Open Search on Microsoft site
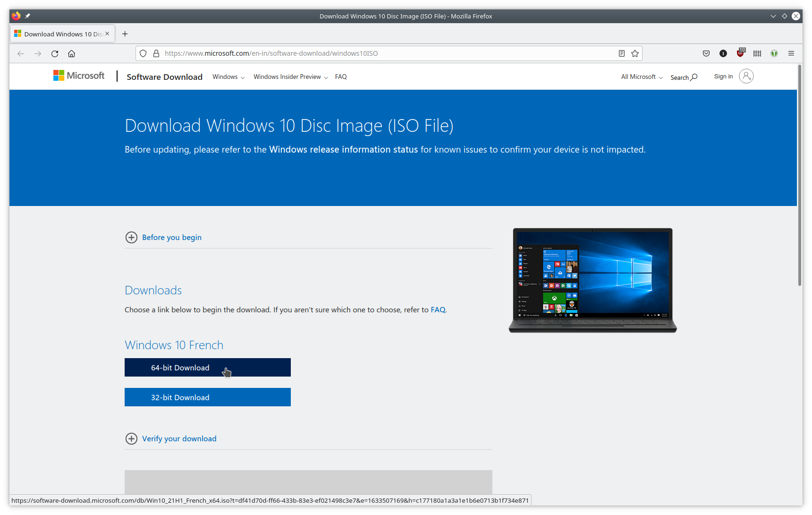This screenshot has height=515, width=812. tap(684, 77)
